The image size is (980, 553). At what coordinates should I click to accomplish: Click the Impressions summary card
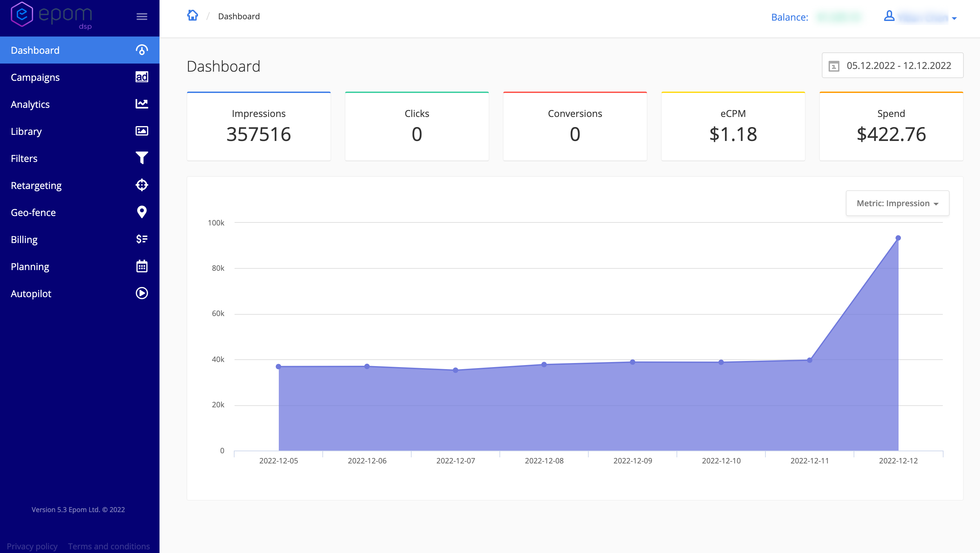(258, 126)
